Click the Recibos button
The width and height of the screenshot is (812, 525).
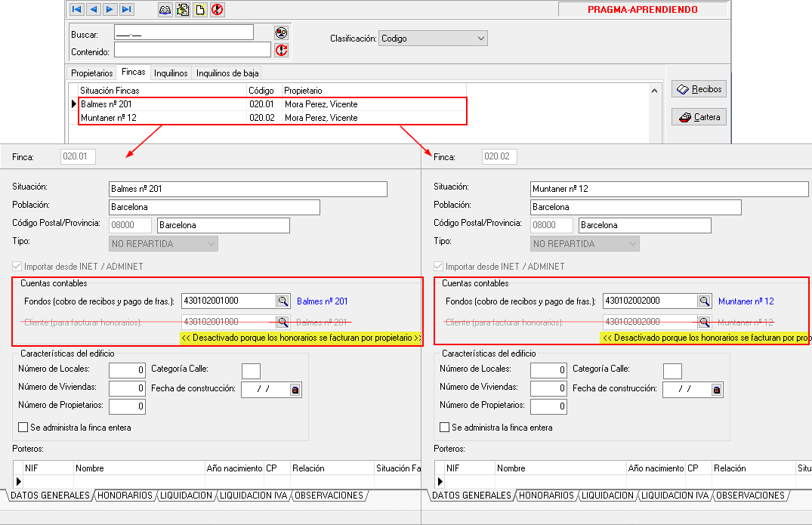click(699, 89)
